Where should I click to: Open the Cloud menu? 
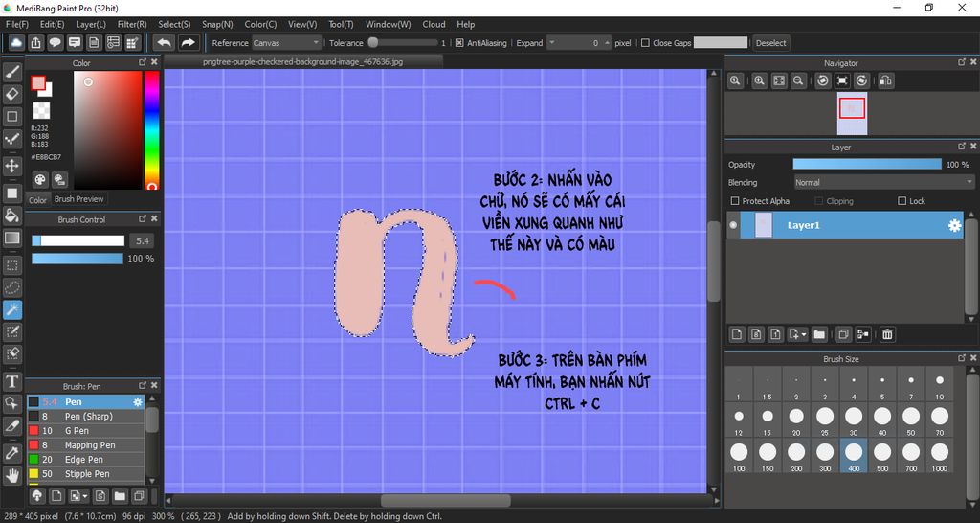(434, 24)
